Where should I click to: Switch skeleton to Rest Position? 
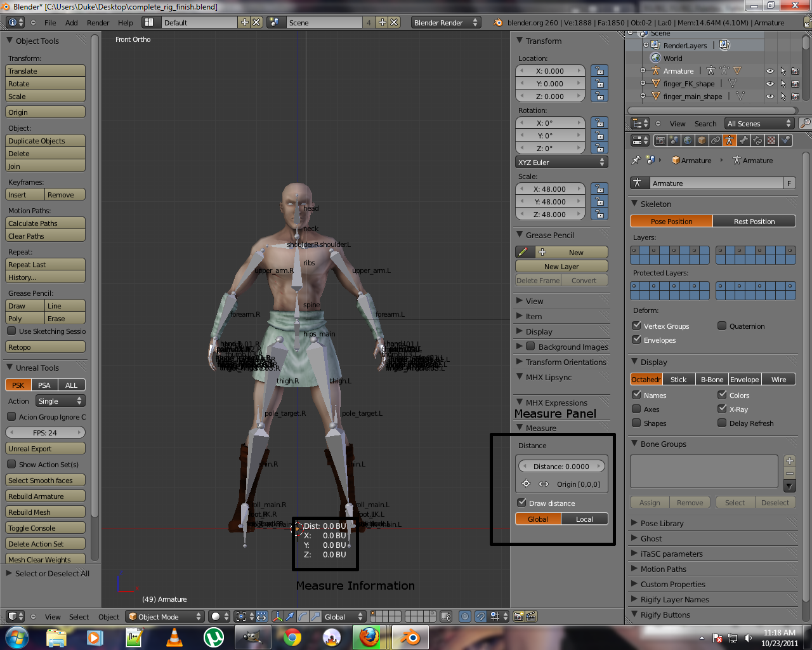(754, 221)
